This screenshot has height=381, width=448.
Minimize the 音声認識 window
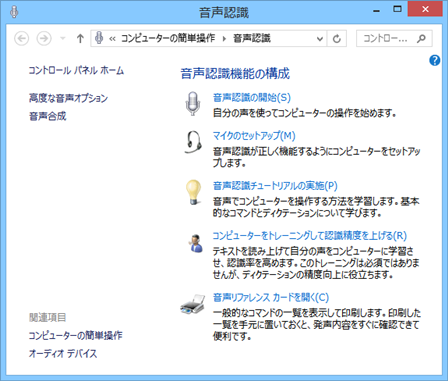[x=377, y=10]
